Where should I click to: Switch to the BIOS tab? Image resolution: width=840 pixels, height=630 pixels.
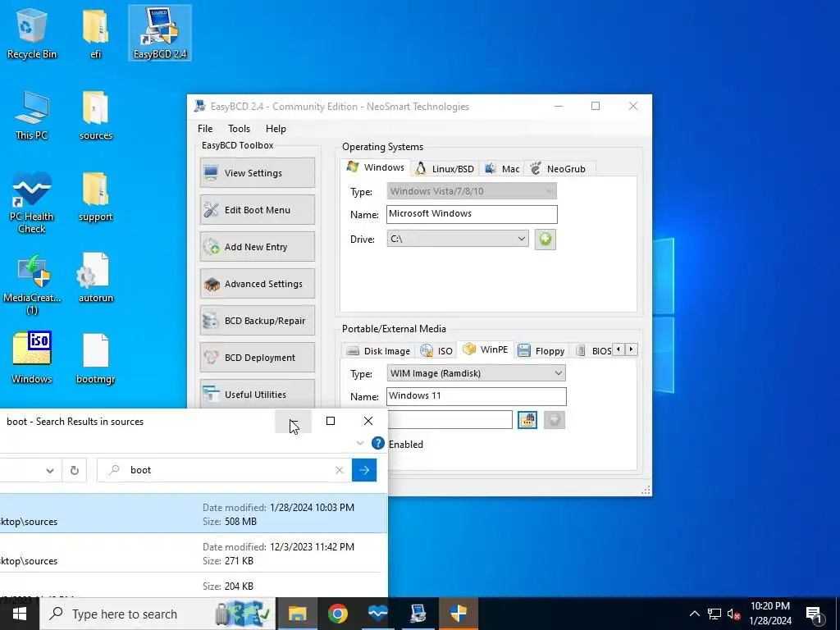click(x=594, y=351)
